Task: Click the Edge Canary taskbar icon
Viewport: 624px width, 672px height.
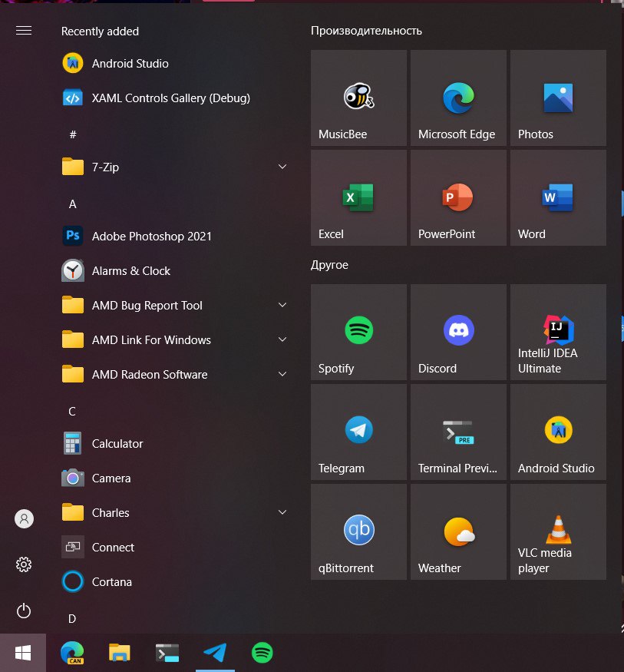Action: point(72,653)
